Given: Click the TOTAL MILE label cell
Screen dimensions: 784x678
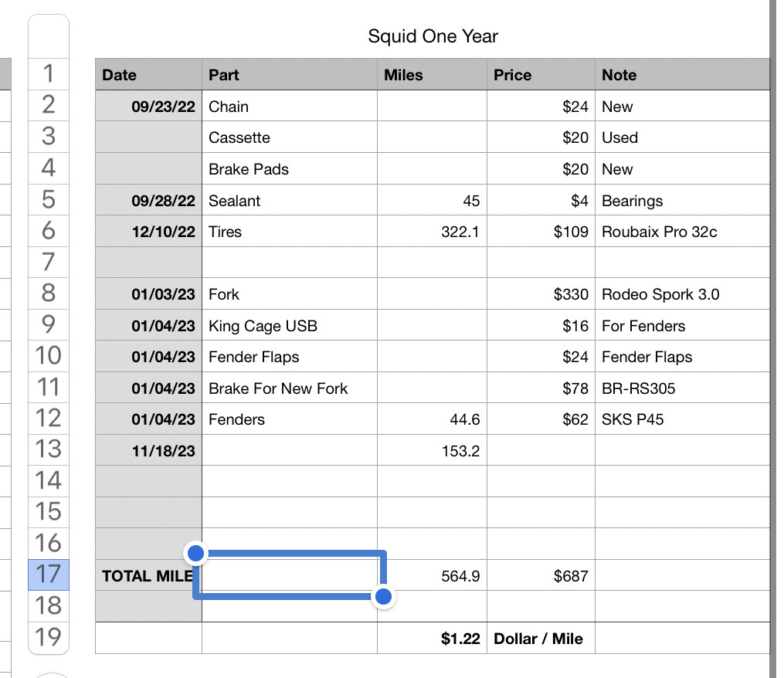Looking at the screenshot, I should tap(148, 575).
